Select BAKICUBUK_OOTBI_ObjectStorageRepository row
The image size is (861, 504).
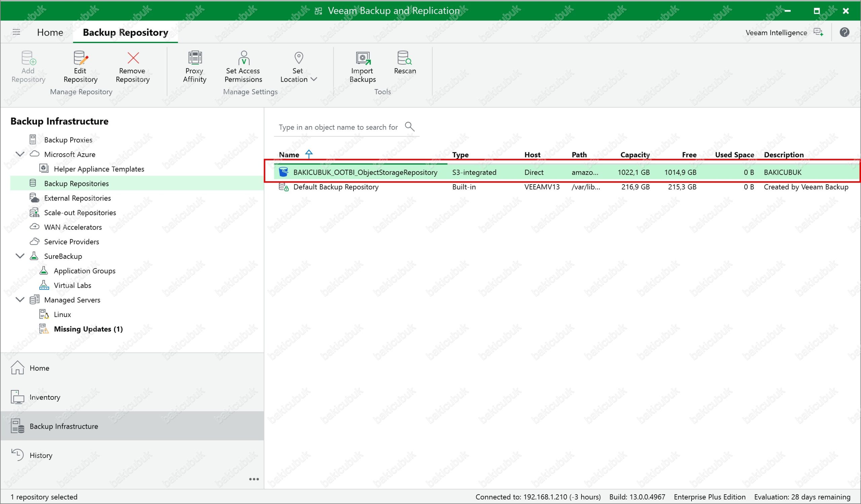point(566,172)
